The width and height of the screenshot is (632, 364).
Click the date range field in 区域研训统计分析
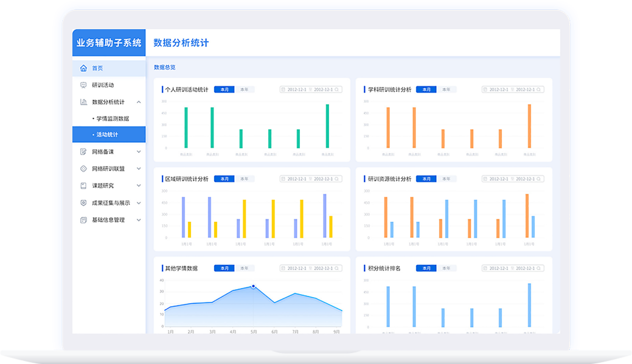click(x=310, y=179)
